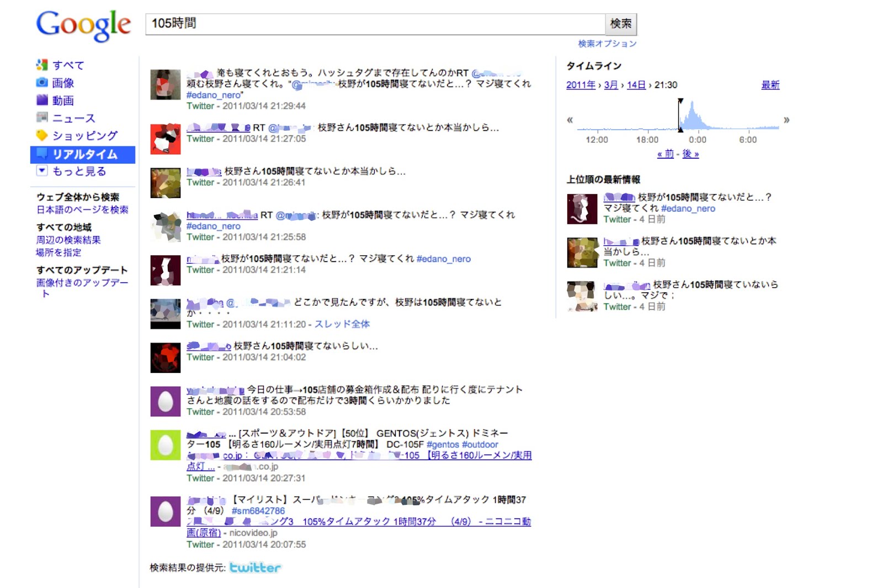Click the リアルタイム speech bubble icon

pyautogui.click(x=42, y=154)
